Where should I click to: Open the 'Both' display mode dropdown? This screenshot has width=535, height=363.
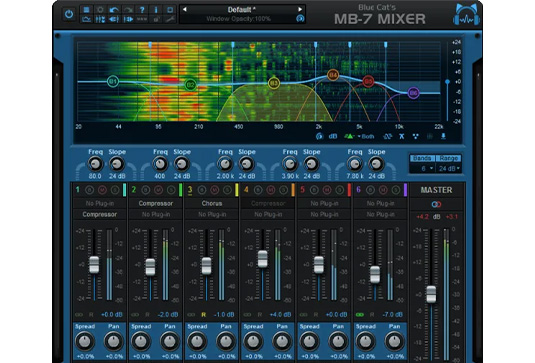click(x=366, y=136)
